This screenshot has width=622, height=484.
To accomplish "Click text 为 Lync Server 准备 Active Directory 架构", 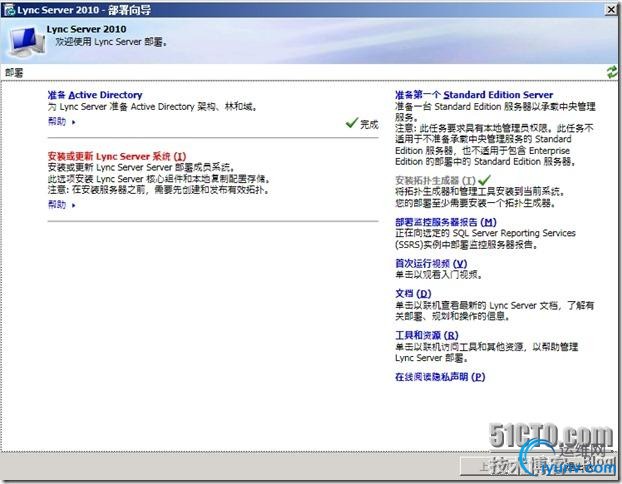I will (x=134, y=106).
